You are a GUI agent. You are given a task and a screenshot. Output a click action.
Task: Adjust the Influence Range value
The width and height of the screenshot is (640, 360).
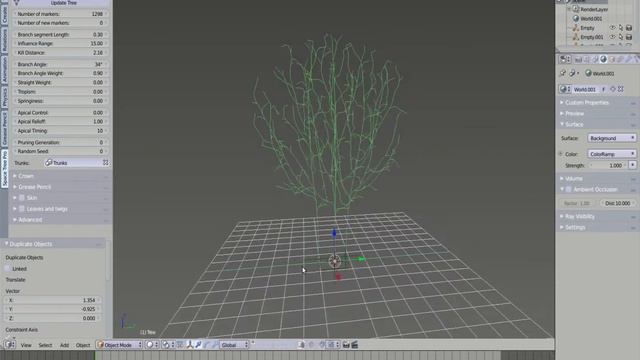coord(60,44)
